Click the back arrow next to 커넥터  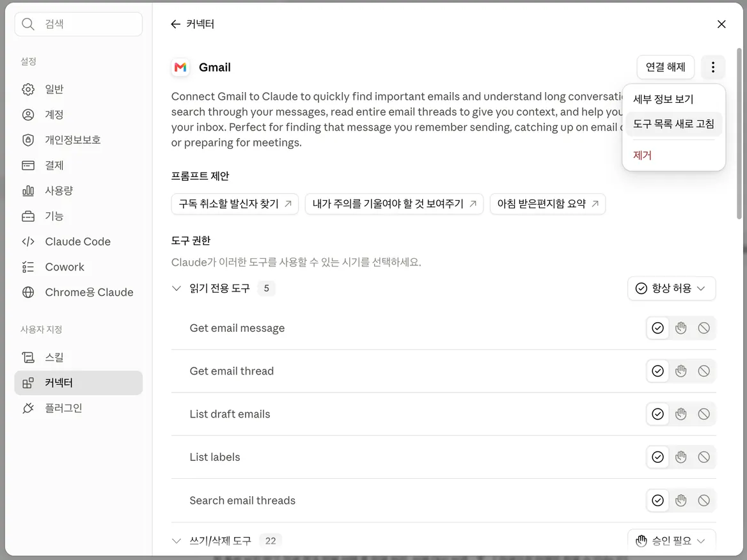point(175,24)
